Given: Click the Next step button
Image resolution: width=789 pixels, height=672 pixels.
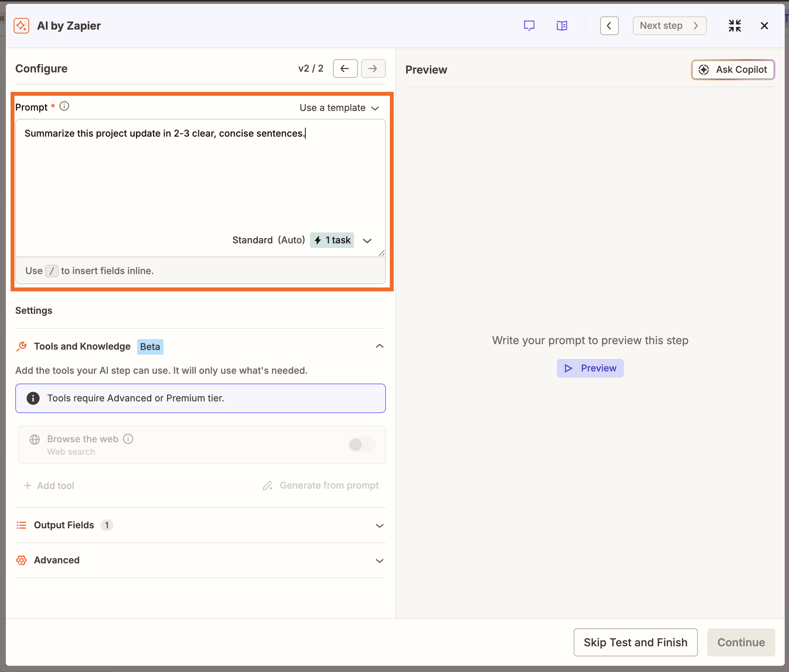Looking at the screenshot, I should 669,26.
